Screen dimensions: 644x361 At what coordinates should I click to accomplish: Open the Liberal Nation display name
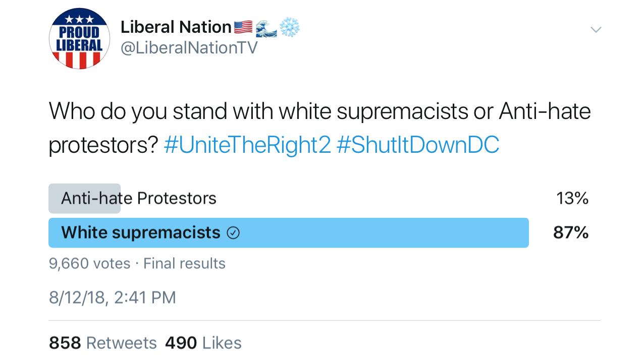click(x=176, y=27)
